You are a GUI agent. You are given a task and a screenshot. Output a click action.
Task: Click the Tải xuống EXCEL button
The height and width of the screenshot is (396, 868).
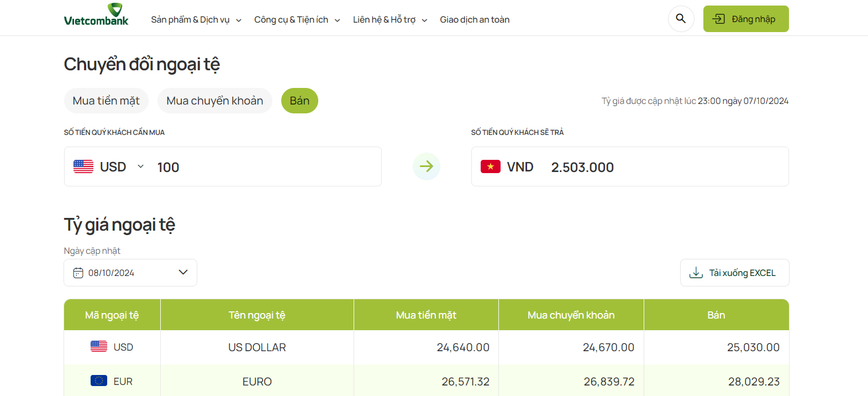point(734,273)
